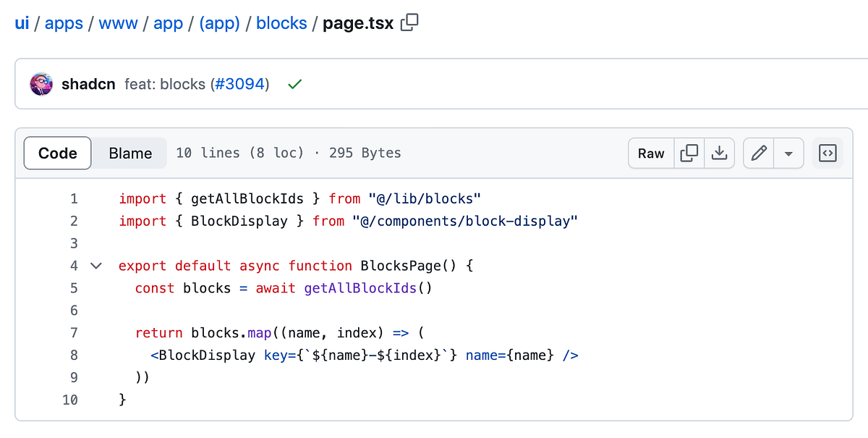Switch to the Blame view
This screenshot has height=438, width=868.
[x=129, y=153]
